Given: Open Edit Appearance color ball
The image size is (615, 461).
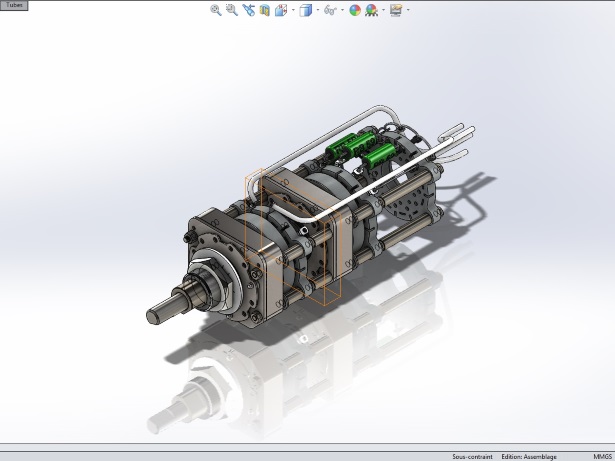Looking at the screenshot, I should click(355, 11).
